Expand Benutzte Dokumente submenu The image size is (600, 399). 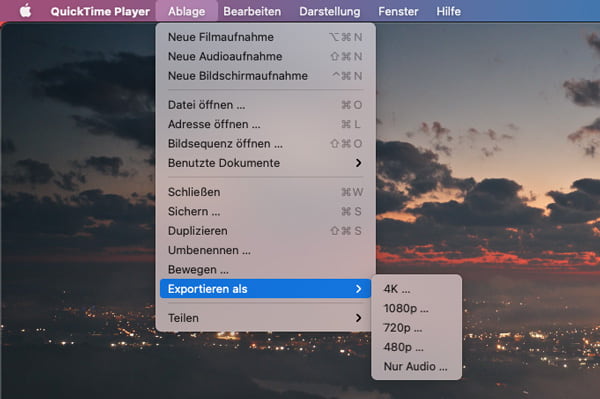click(265, 163)
